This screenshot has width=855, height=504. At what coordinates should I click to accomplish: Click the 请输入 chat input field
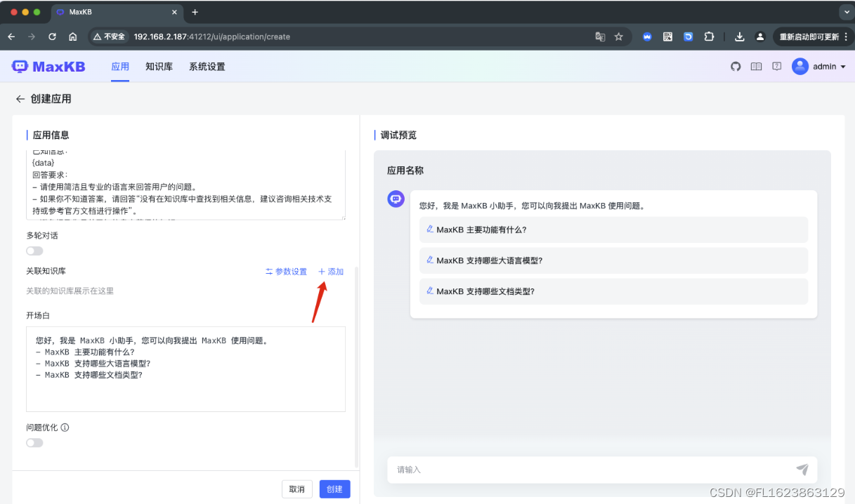click(x=527, y=469)
